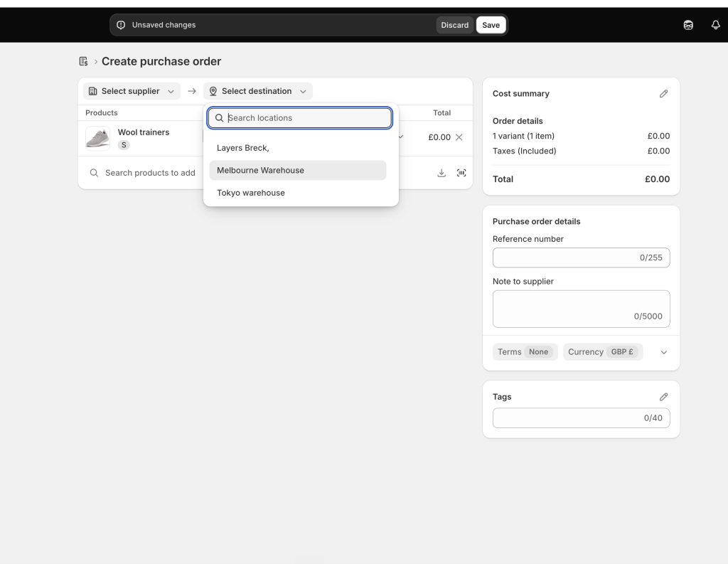Image resolution: width=728 pixels, height=564 pixels.
Task: Open the Wool trainers product thumbnail
Action: [98, 139]
